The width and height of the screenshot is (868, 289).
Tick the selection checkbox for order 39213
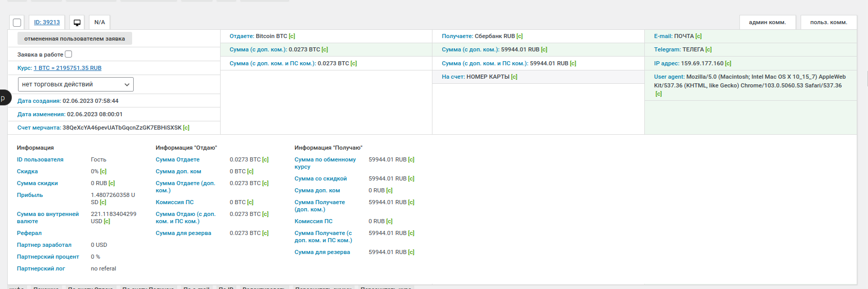[17, 23]
